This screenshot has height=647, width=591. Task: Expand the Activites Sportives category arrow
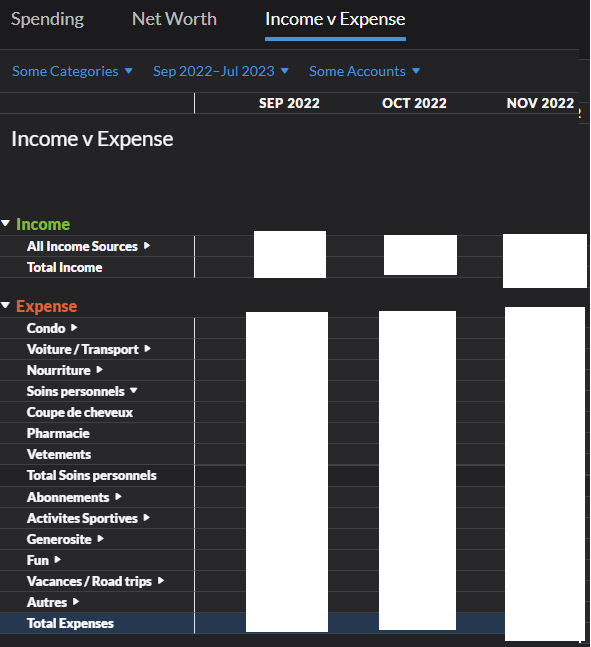[147, 517]
